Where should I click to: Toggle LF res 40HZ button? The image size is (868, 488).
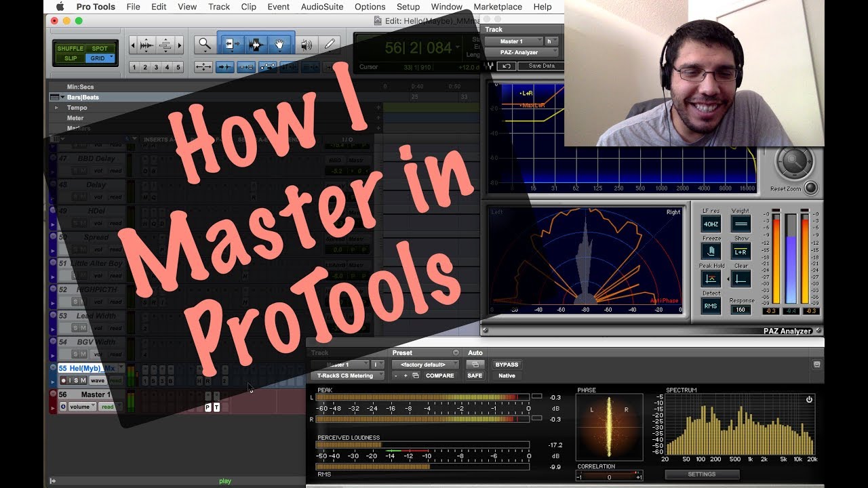[711, 224]
